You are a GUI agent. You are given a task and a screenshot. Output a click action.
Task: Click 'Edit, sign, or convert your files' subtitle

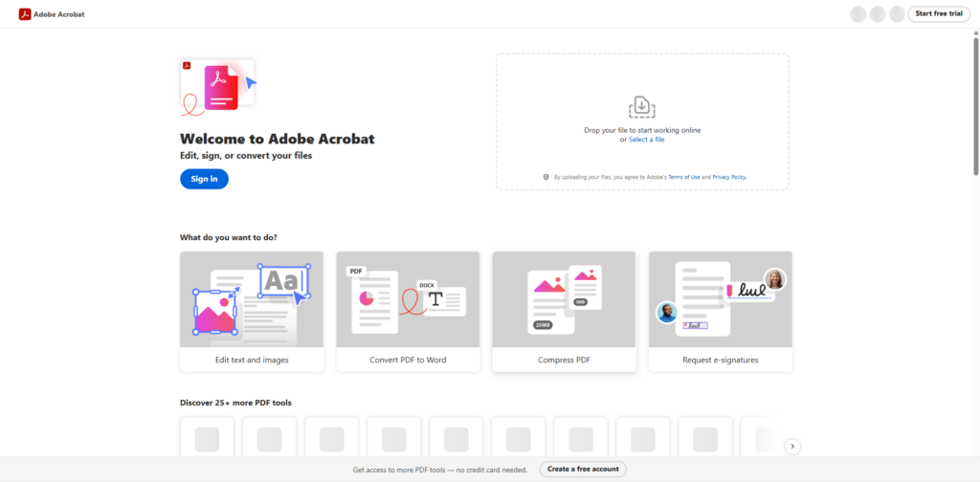coord(246,156)
